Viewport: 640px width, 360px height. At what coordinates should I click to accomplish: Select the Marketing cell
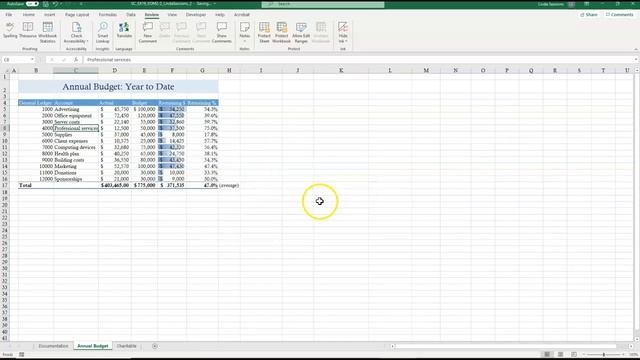tap(76, 166)
